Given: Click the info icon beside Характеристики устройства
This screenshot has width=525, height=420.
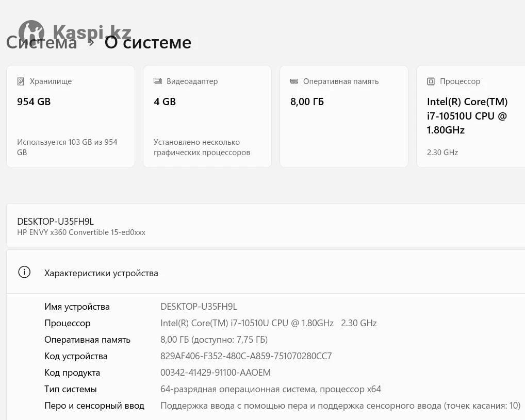Looking at the screenshot, I should [x=24, y=273].
